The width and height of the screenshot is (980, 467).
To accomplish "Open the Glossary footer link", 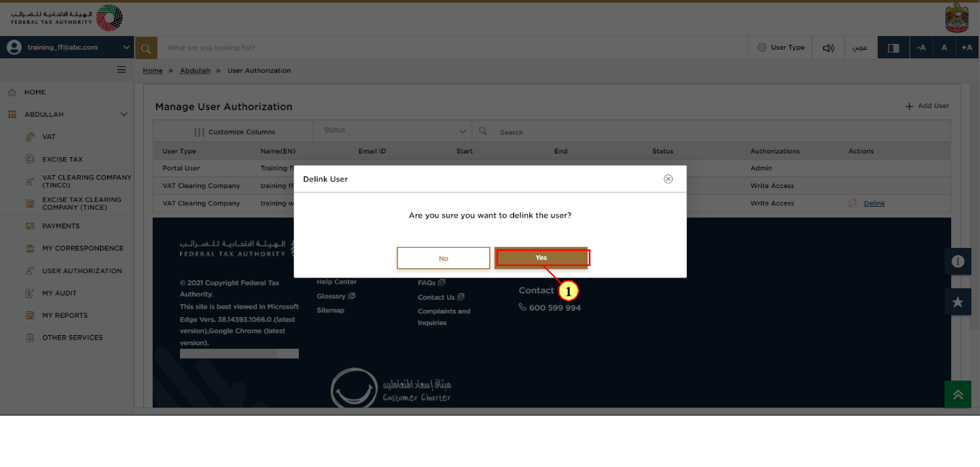I will [x=336, y=296].
